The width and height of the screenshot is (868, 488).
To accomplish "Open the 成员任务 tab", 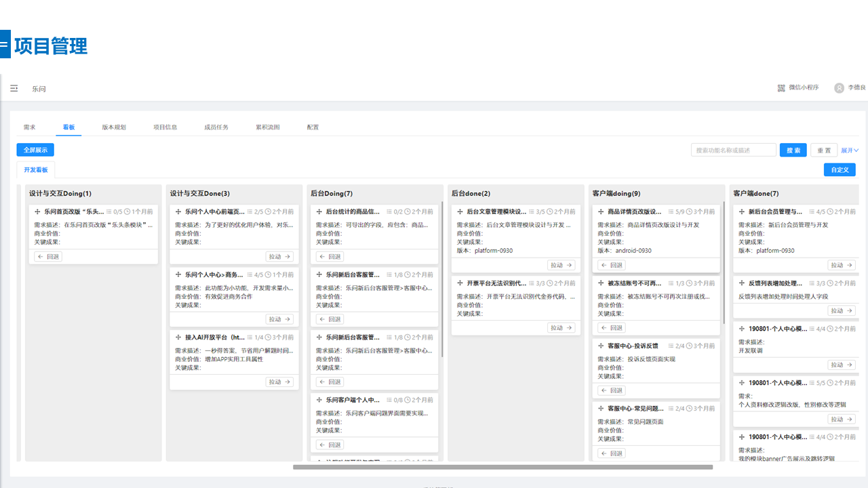I will (x=216, y=127).
